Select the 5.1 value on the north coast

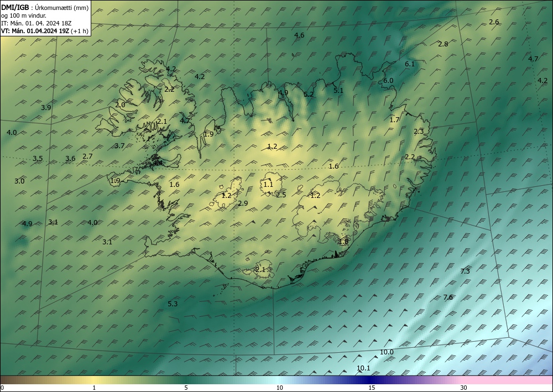(338, 91)
